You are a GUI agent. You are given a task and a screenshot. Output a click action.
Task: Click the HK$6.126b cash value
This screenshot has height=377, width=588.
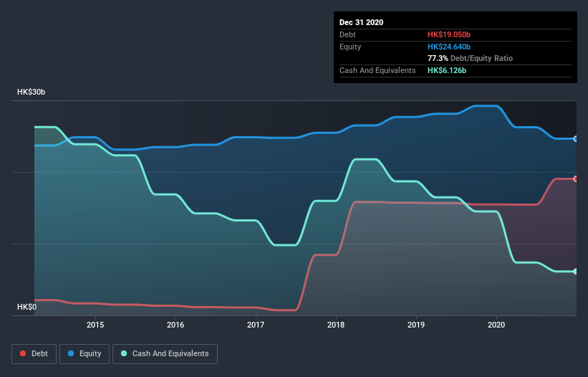click(x=447, y=70)
